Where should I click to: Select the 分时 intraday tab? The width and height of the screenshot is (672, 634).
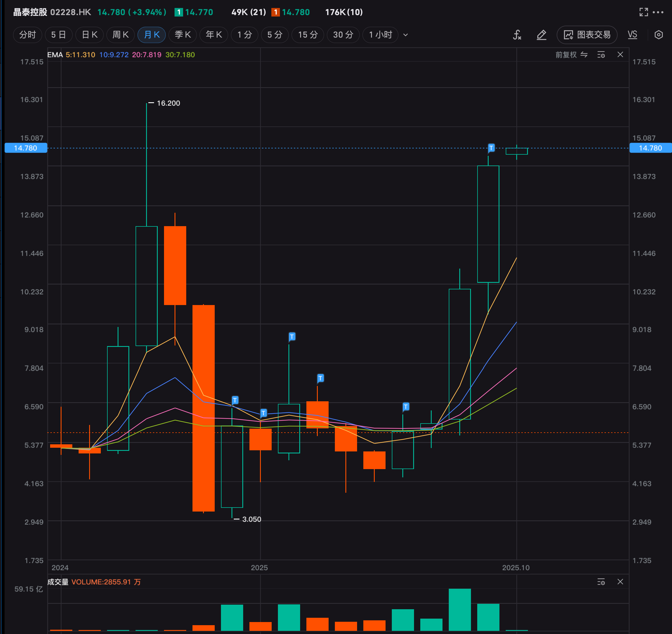[x=27, y=35]
